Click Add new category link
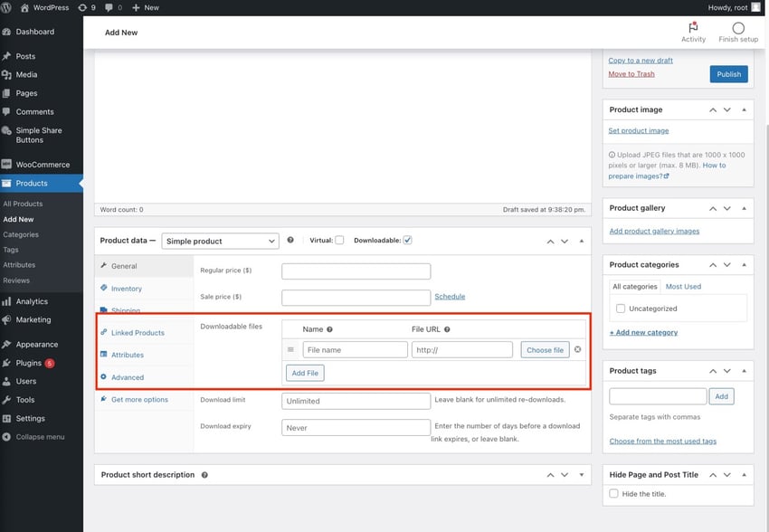 (x=643, y=332)
